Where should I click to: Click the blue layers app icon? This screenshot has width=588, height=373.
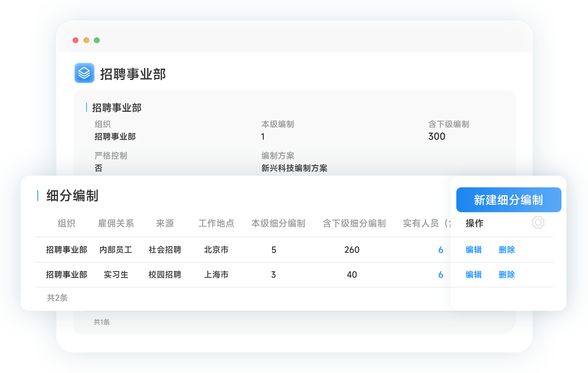coord(84,73)
